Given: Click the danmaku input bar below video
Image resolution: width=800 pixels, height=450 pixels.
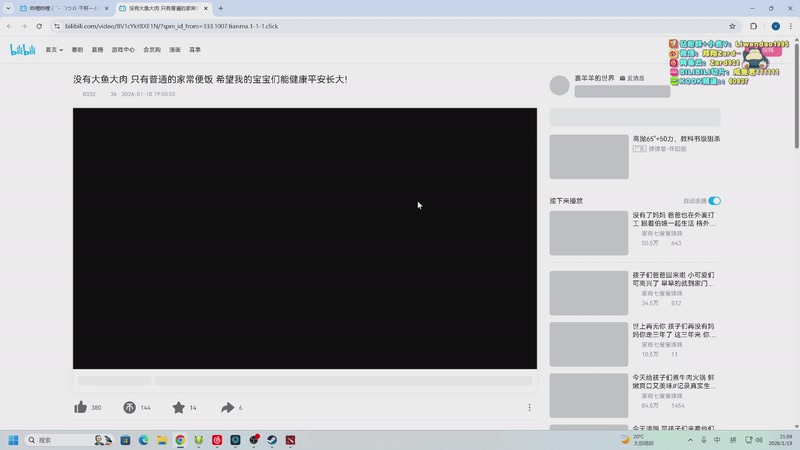Looking at the screenshot, I should point(343,381).
